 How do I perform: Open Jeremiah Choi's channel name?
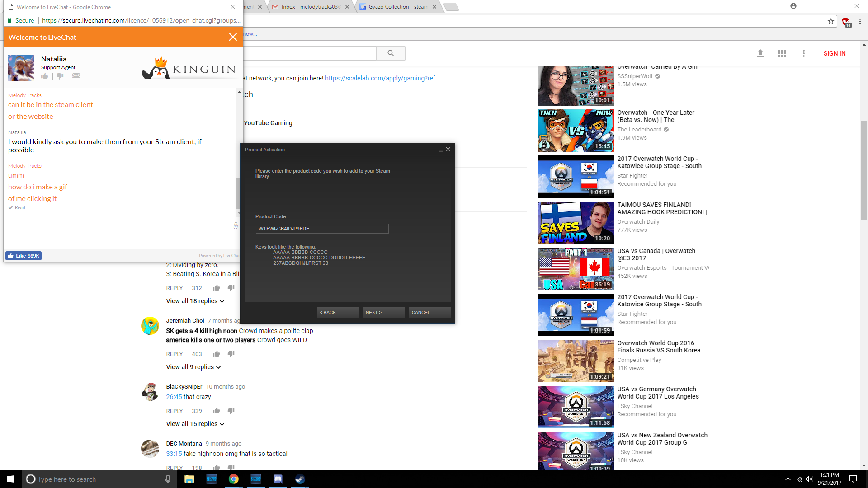(185, 321)
